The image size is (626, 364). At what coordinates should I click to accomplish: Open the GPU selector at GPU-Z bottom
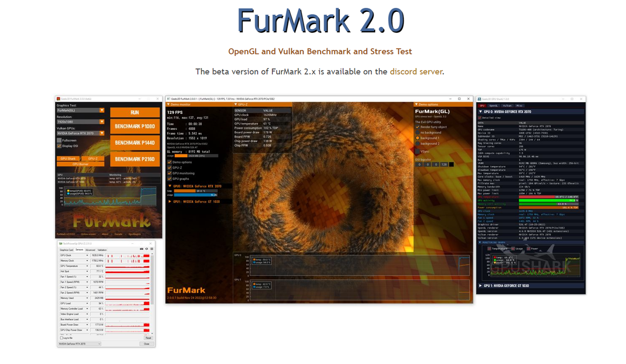[x=80, y=344]
